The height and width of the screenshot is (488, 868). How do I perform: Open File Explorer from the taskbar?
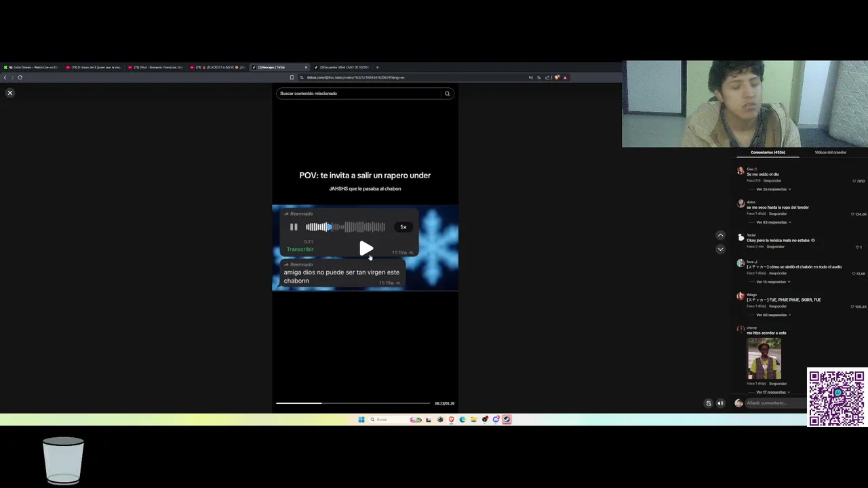(x=473, y=420)
